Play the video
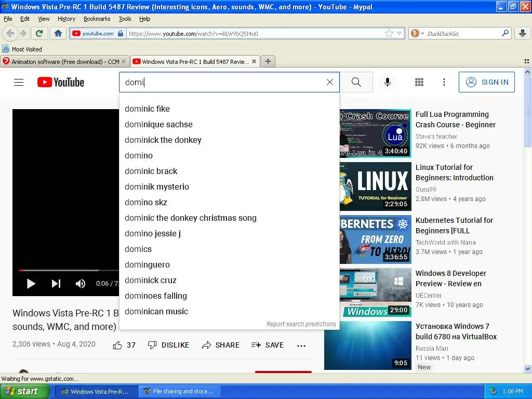This screenshot has height=399, width=532. 31,283
